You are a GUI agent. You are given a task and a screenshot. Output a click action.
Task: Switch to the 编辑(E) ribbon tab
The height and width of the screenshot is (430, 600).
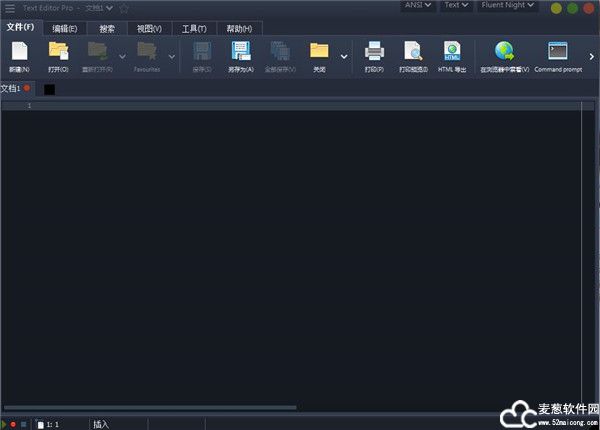point(65,28)
